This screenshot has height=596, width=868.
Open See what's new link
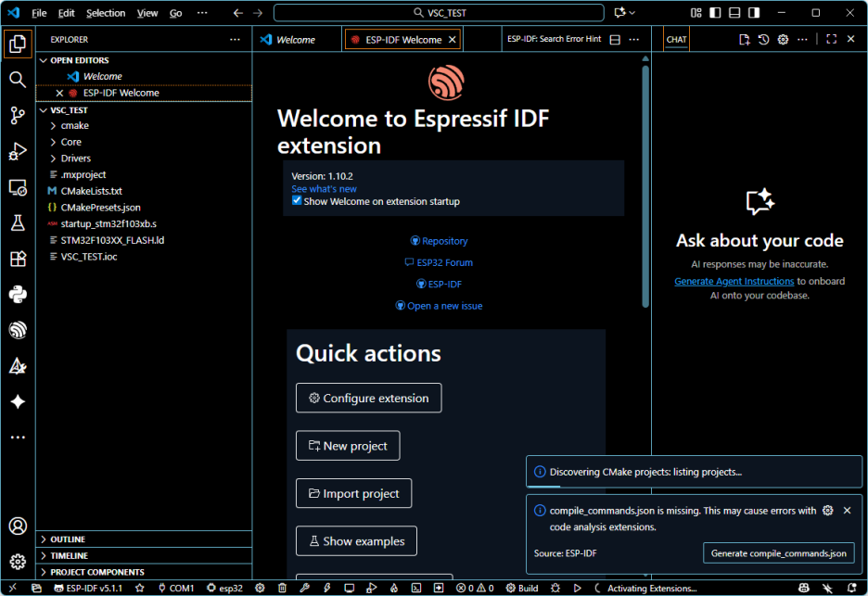[324, 189]
